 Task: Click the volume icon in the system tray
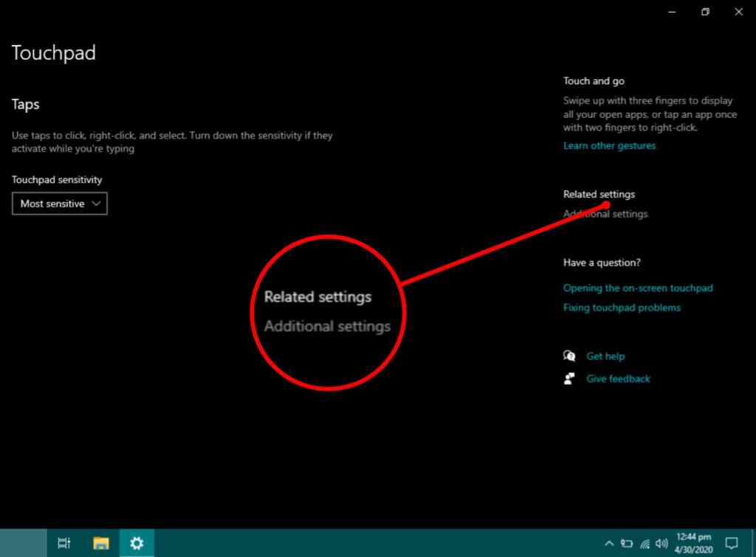click(661, 542)
